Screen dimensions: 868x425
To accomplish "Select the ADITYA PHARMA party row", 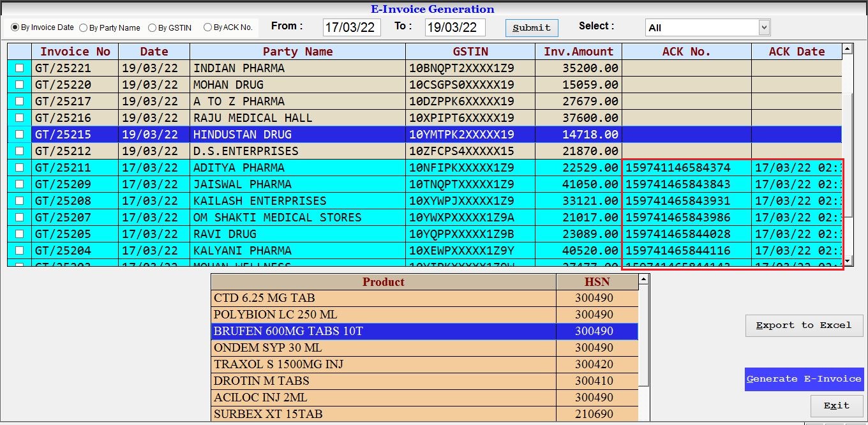I will [424, 167].
